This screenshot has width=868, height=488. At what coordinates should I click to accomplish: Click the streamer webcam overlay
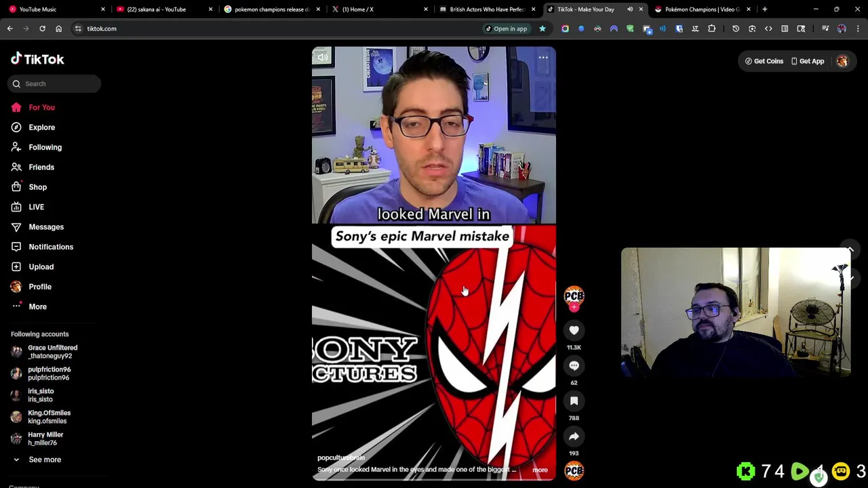coord(736,312)
